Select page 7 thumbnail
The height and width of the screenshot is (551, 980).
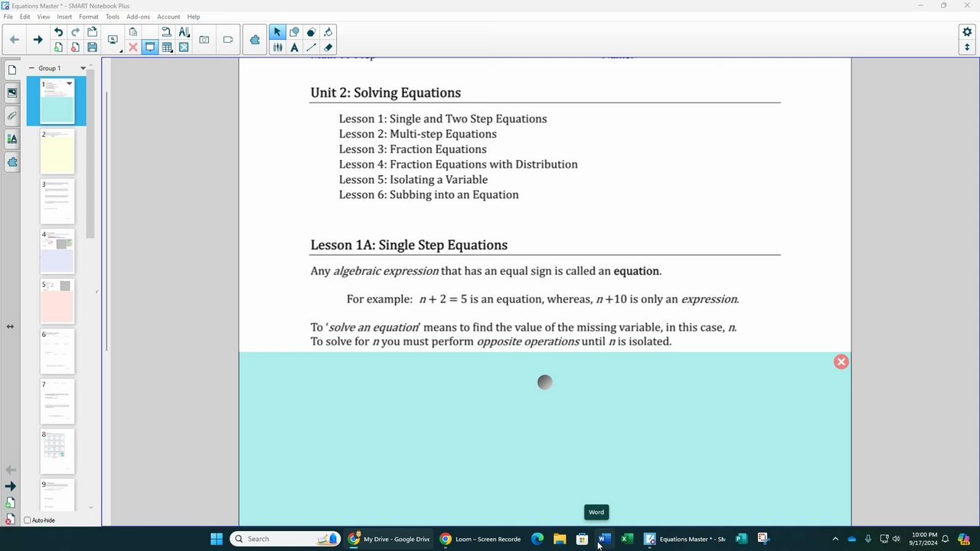[x=57, y=402]
